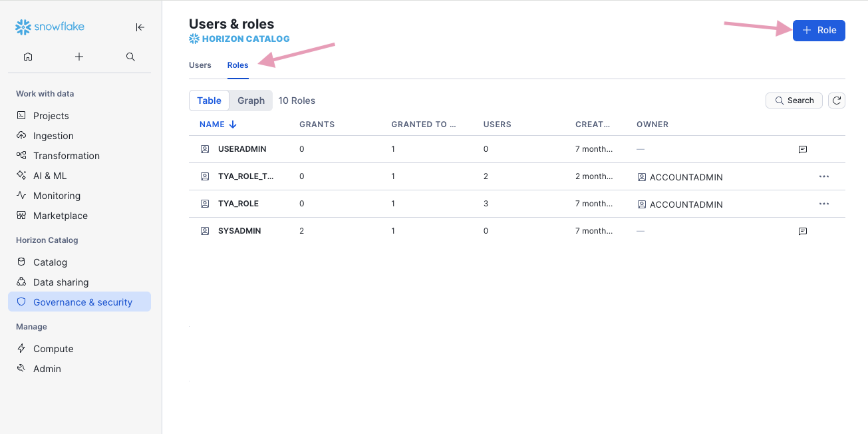Screen dimensions: 868x434
Task: Click the Search roles field
Action: (x=794, y=101)
